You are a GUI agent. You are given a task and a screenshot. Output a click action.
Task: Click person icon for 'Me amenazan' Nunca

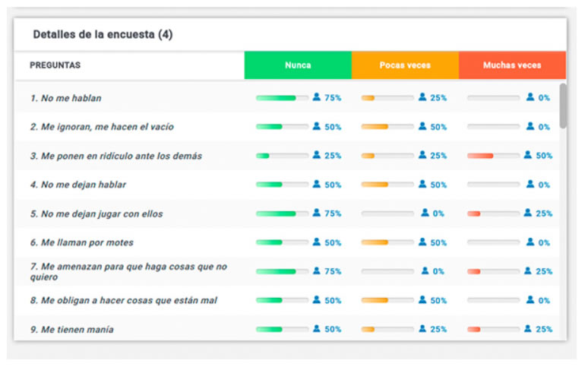click(x=317, y=271)
